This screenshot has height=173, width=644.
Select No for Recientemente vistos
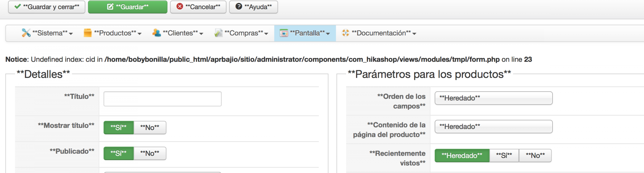pos(535,156)
